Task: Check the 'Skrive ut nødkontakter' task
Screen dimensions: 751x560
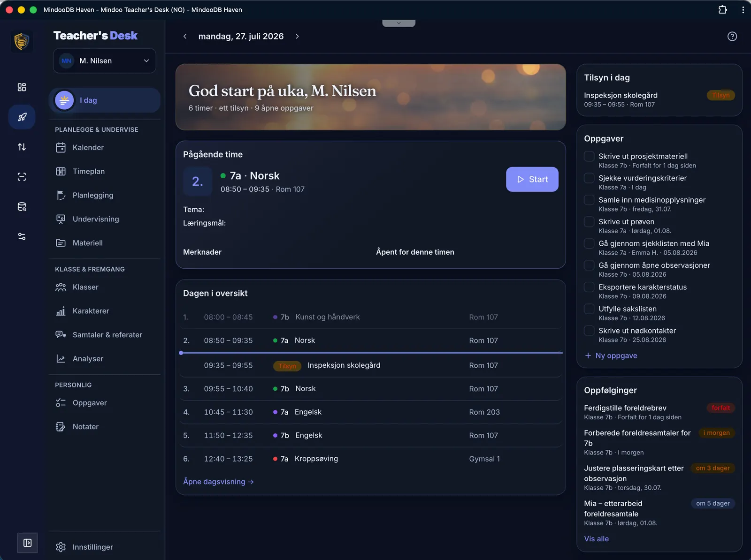Action: (x=589, y=331)
